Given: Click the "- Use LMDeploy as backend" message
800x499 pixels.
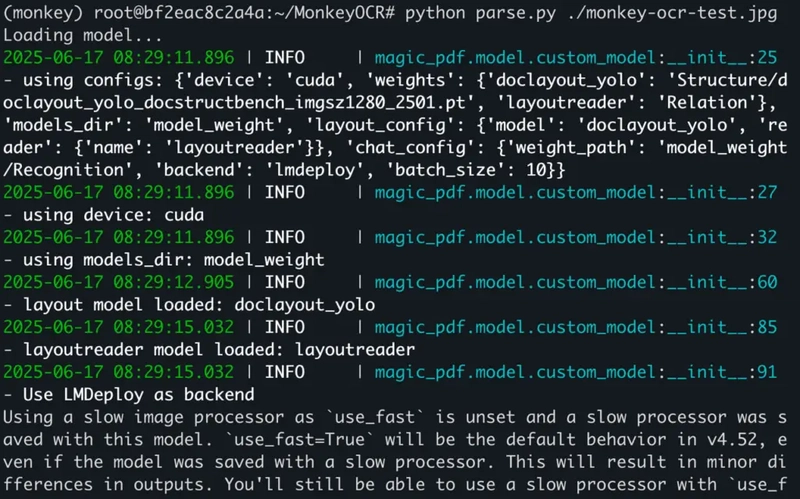Looking at the screenshot, I should [129, 395].
